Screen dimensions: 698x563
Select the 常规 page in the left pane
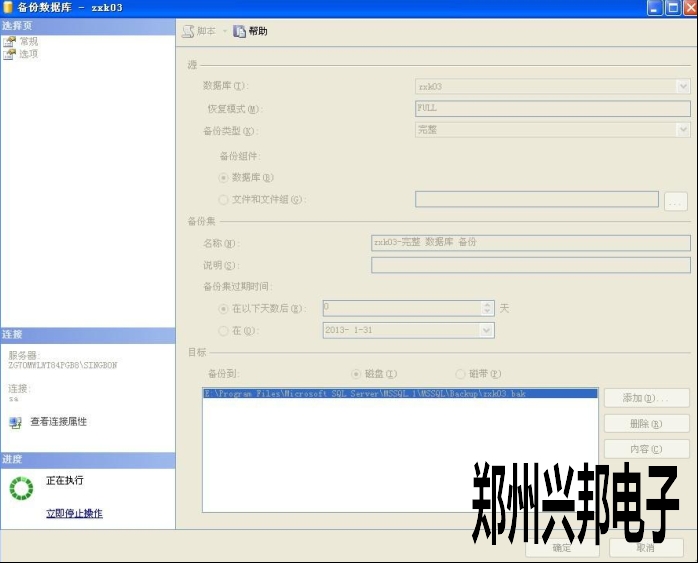[10, 42]
